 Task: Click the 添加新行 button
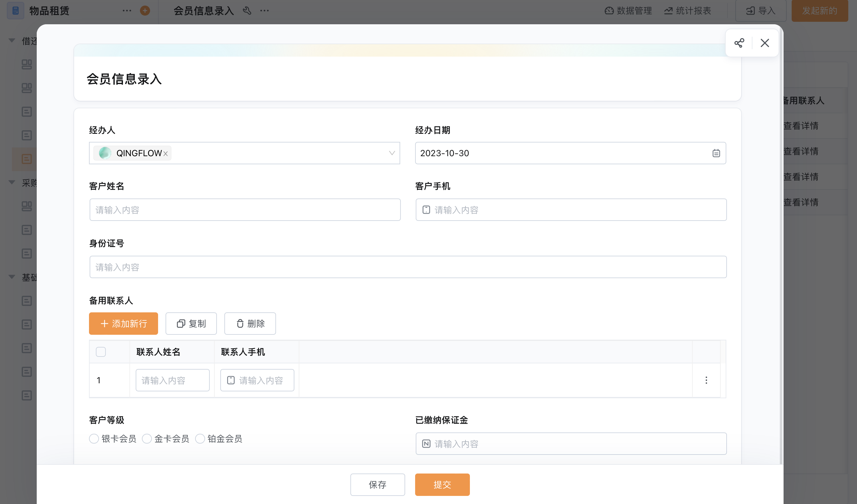(x=124, y=324)
